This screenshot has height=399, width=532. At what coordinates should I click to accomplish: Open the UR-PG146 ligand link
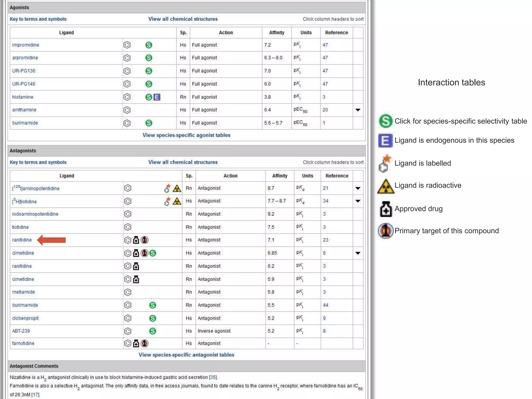coord(24,84)
